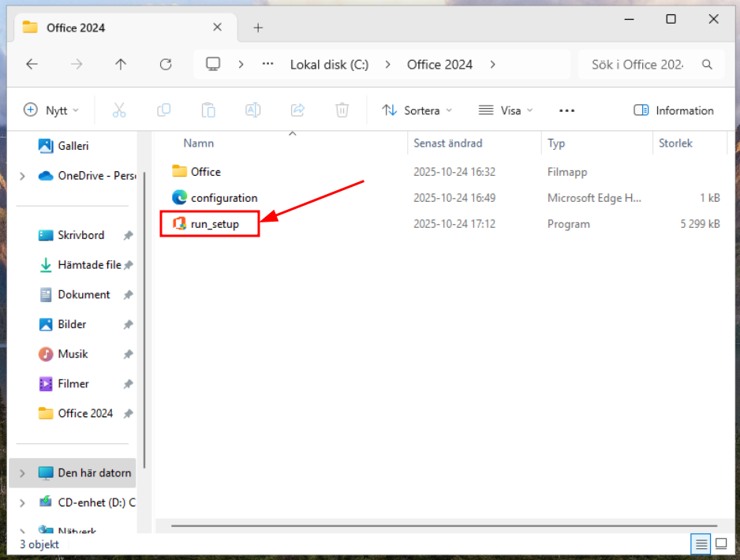Switch to details list view mode
The height and width of the screenshot is (560, 740).
point(700,544)
